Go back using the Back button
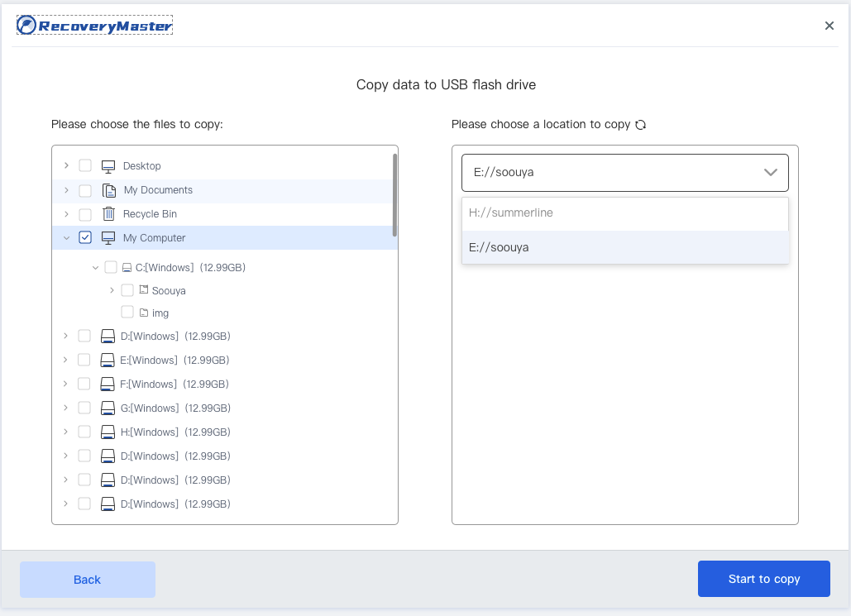851x616 pixels. pyautogui.click(x=88, y=579)
